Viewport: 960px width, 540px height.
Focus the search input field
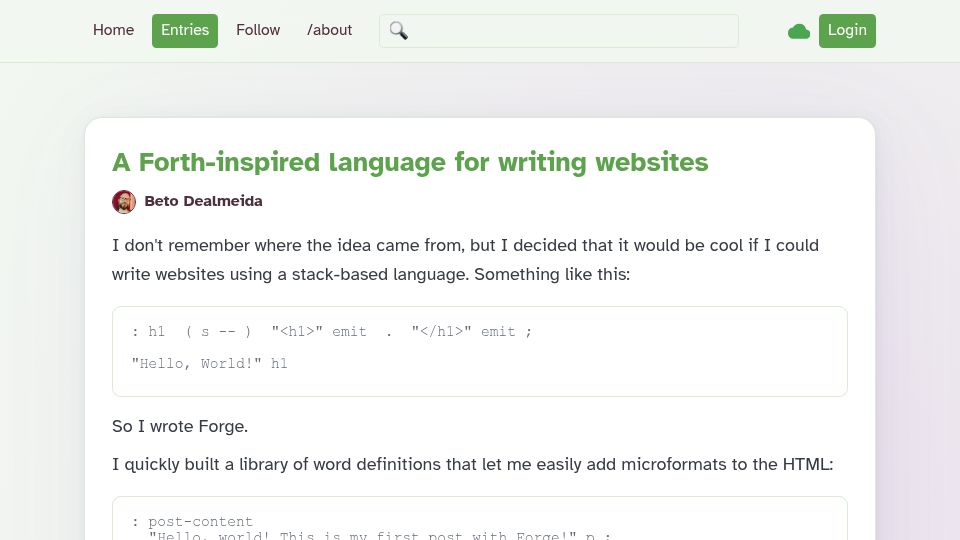pyautogui.click(x=558, y=31)
